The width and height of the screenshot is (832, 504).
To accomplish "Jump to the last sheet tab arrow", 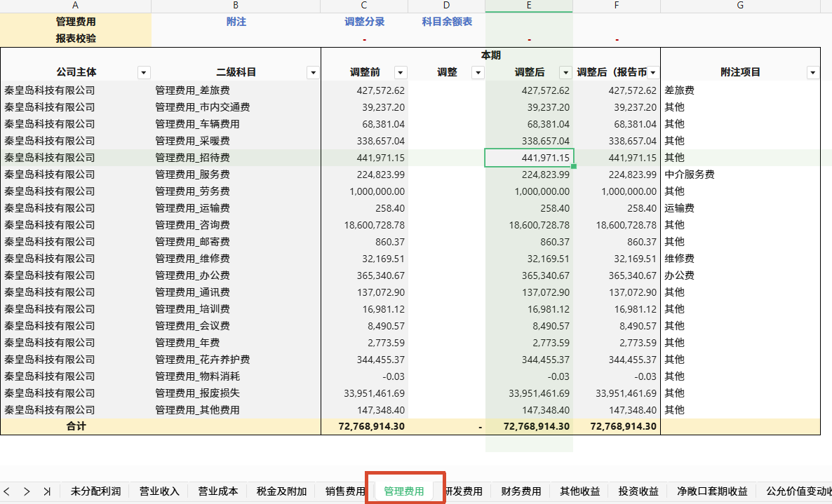I will [x=47, y=491].
